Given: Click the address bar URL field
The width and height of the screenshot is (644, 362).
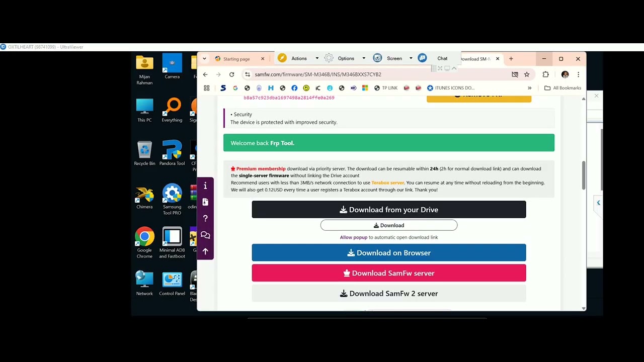Looking at the screenshot, I should coord(377,74).
